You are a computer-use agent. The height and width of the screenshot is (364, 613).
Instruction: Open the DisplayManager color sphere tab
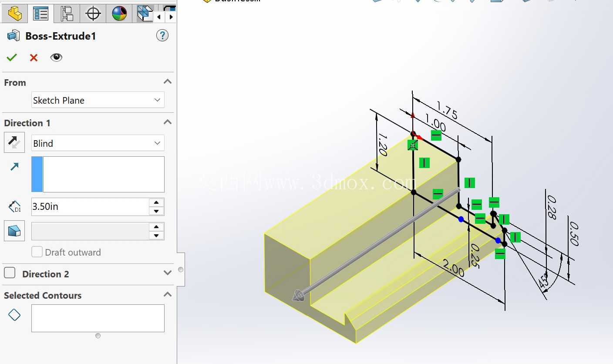[x=119, y=13]
